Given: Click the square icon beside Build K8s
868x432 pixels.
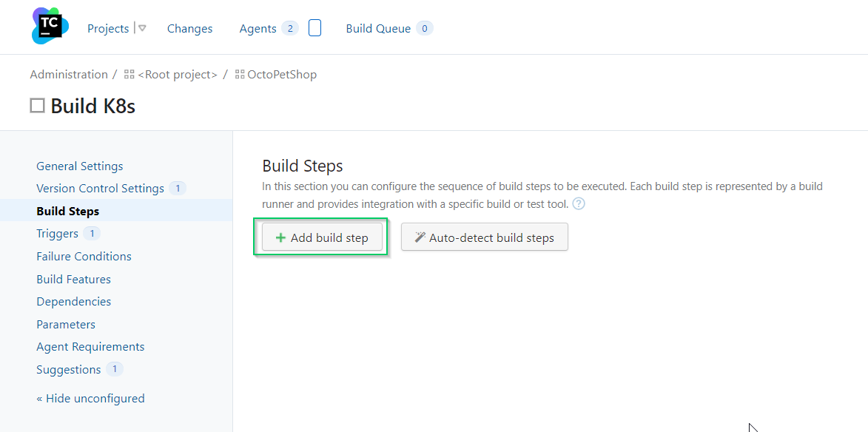Looking at the screenshot, I should coord(37,106).
